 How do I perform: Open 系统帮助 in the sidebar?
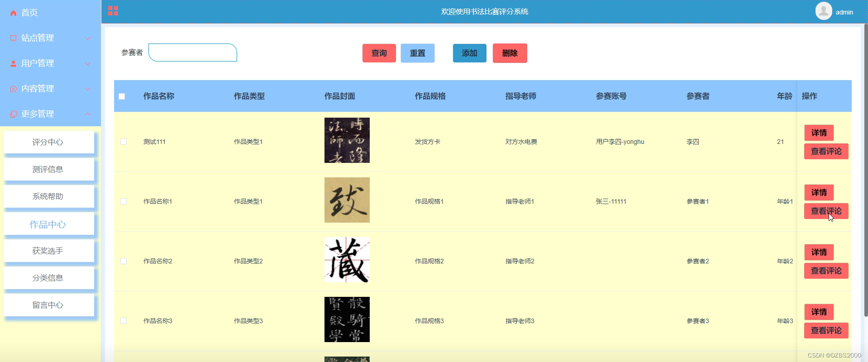[x=49, y=196]
